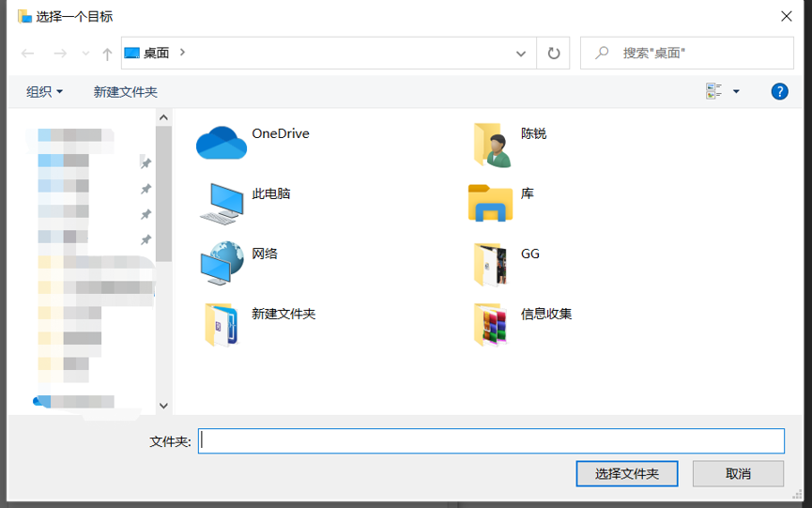Click the forward navigation arrow
Image resolution: width=812 pixels, height=508 pixels.
coord(60,54)
